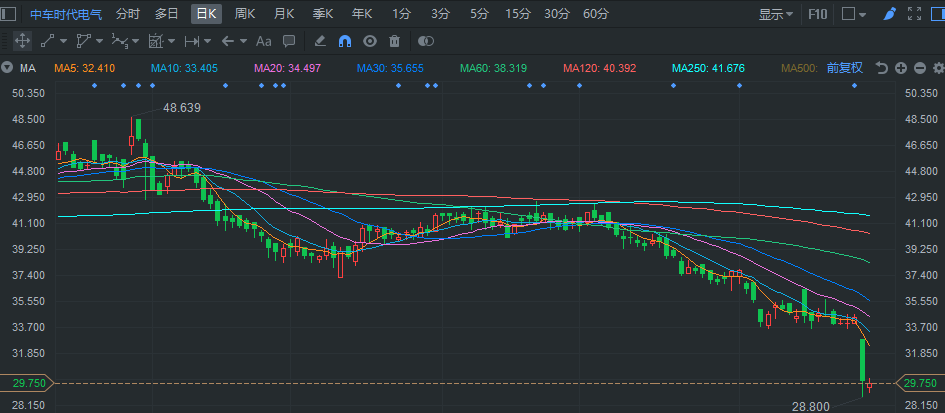The image size is (945, 413).
Task: Click the MA indicator name label
Action: tap(28, 68)
